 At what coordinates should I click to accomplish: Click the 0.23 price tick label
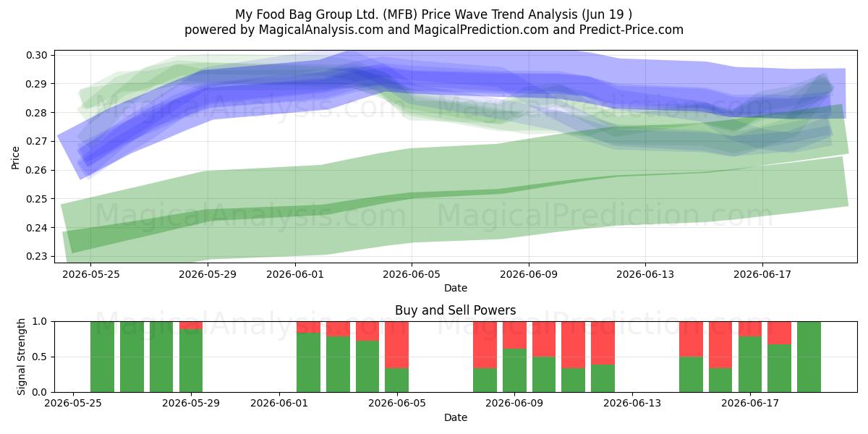(38, 256)
